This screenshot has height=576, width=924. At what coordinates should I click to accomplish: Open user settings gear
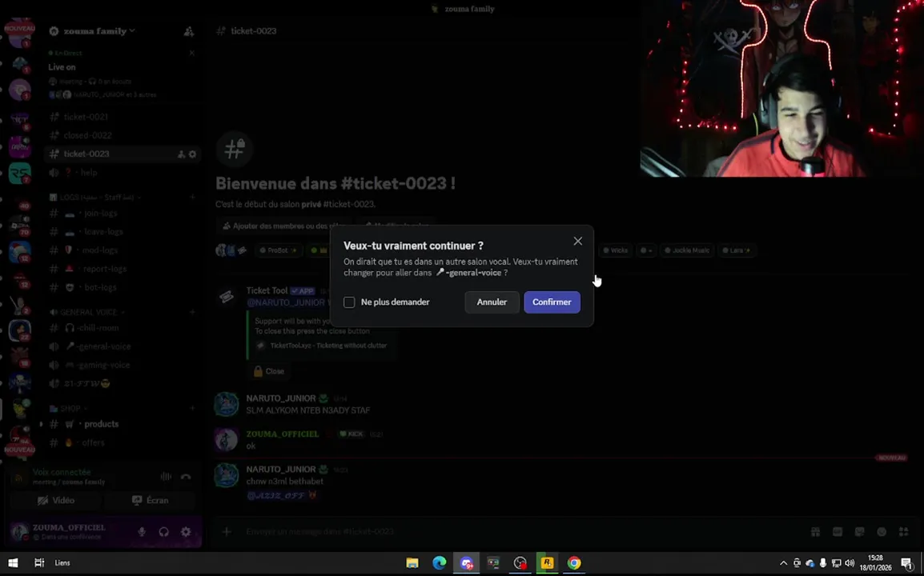click(186, 532)
